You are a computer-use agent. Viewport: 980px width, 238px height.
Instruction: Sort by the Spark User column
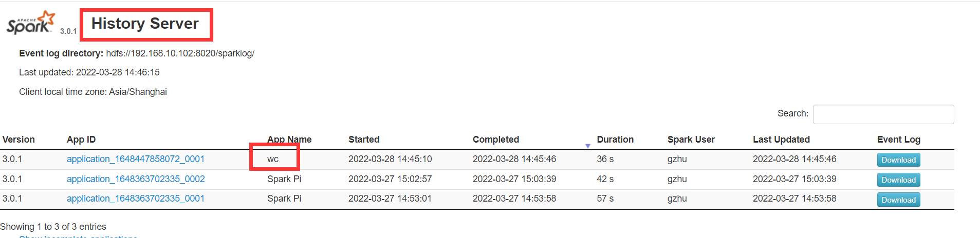coord(691,140)
